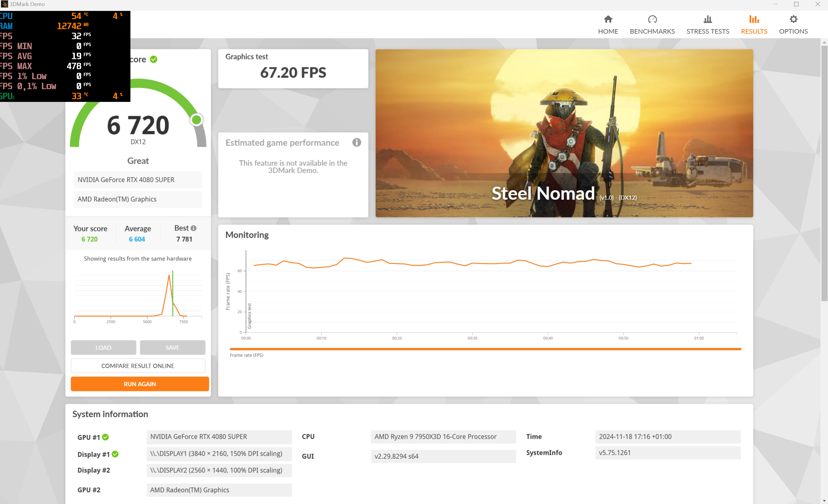828x504 pixels.
Task: Click the Save score button
Action: (172, 347)
